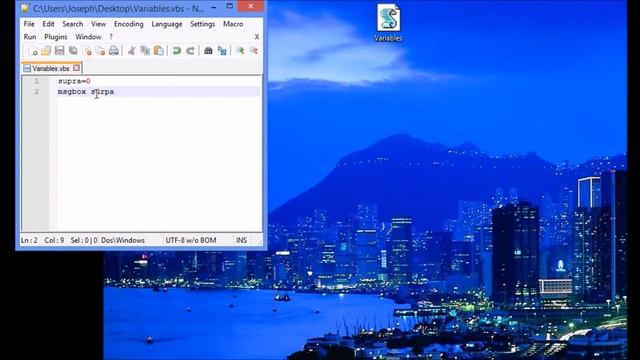Minimize the Notepad++ window

(213, 7)
